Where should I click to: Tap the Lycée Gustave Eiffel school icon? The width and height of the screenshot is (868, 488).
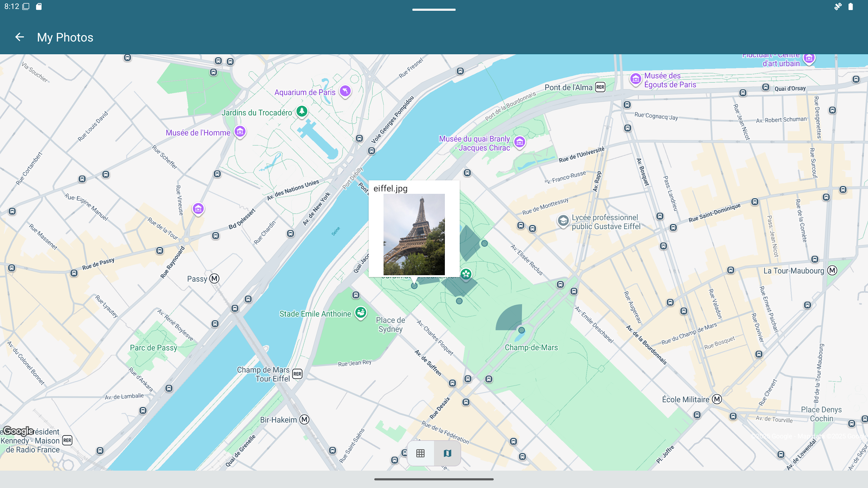tap(563, 221)
